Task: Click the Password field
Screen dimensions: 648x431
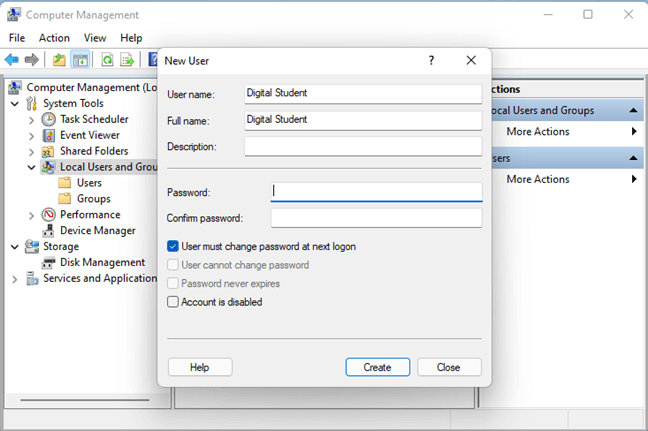Action: (x=376, y=192)
